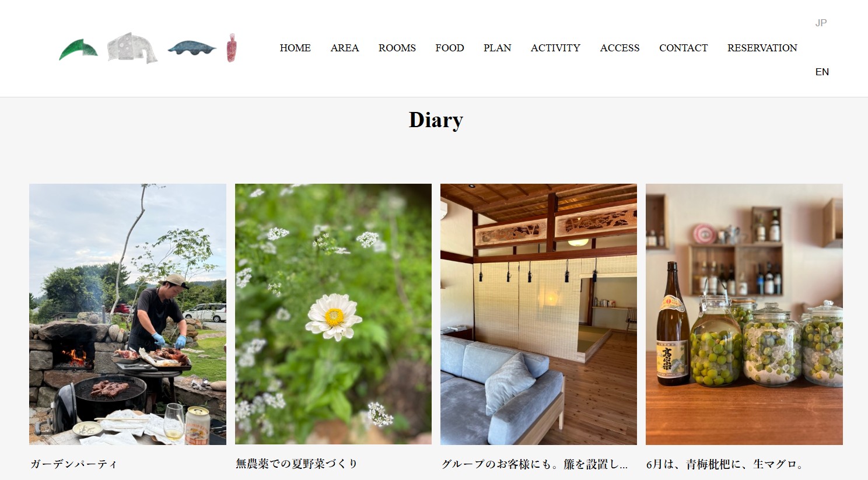Open the PLAN menu item
This screenshot has width=868, height=480.
coord(498,48)
